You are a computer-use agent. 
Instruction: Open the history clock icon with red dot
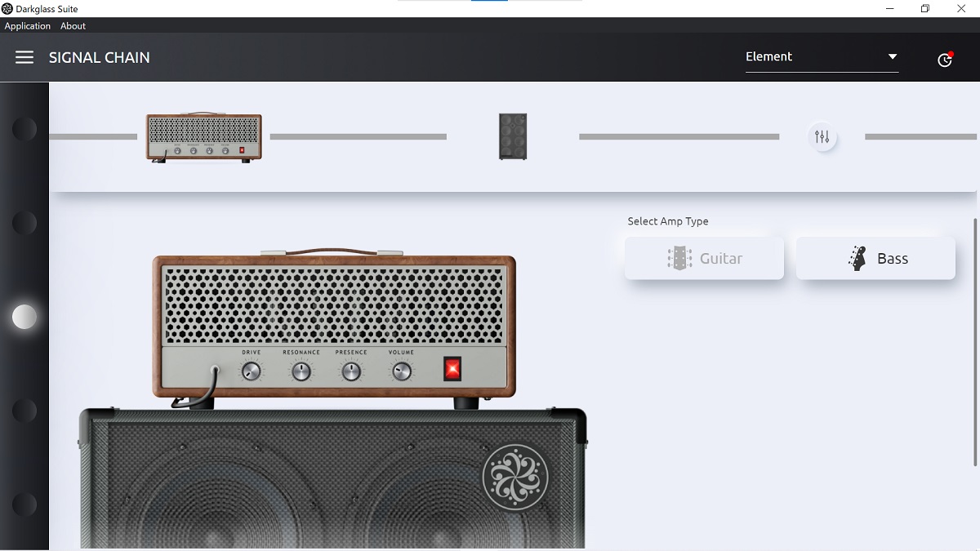pyautogui.click(x=945, y=59)
